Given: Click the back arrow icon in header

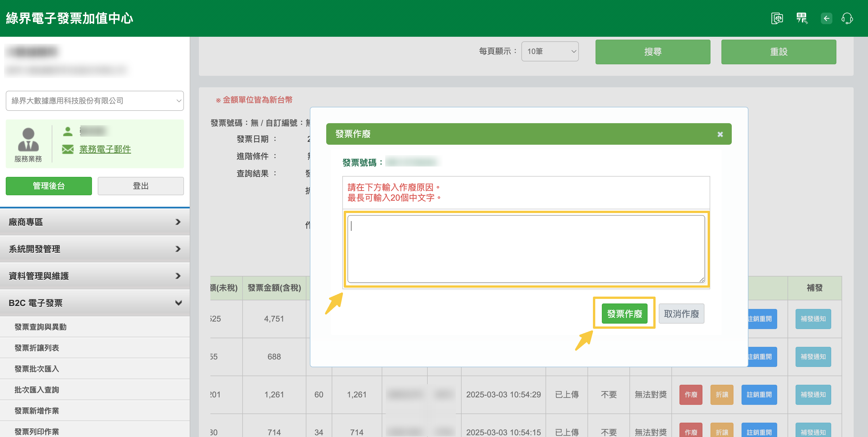Looking at the screenshot, I should [x=826, y=18].
